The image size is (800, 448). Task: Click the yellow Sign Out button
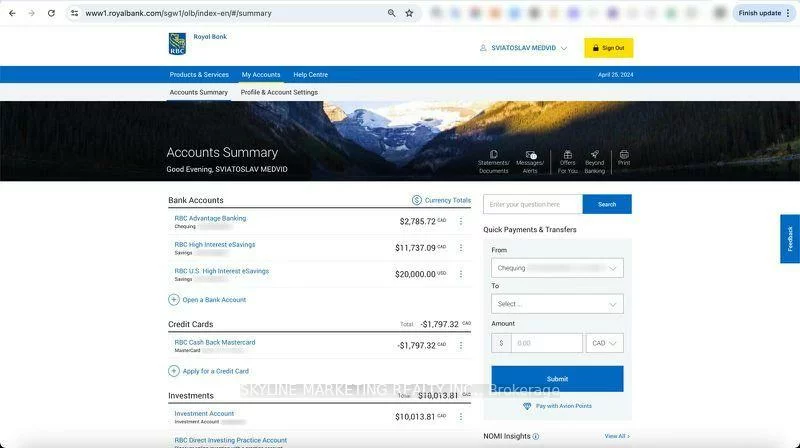pyautogui.click(x=608, y=48)
